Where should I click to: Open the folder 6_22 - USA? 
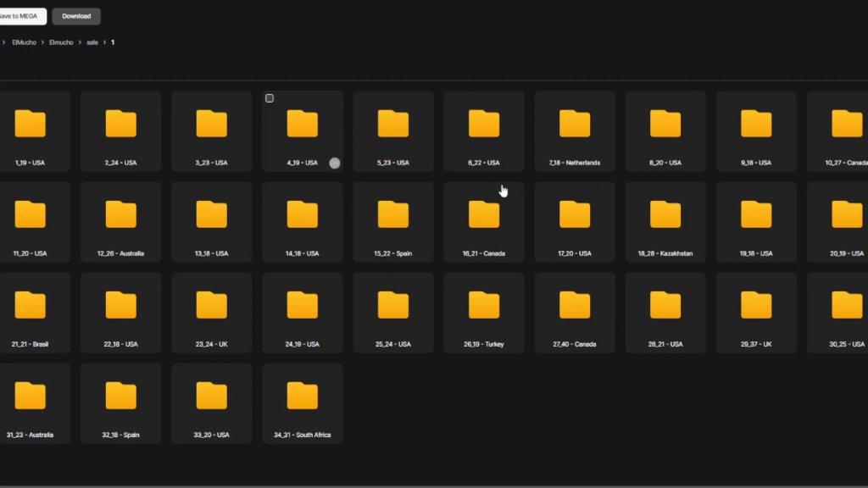pos(484,131)
